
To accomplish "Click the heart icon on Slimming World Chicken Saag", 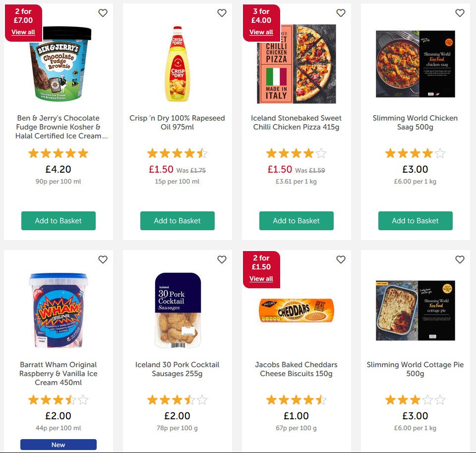I will point(460,13).
